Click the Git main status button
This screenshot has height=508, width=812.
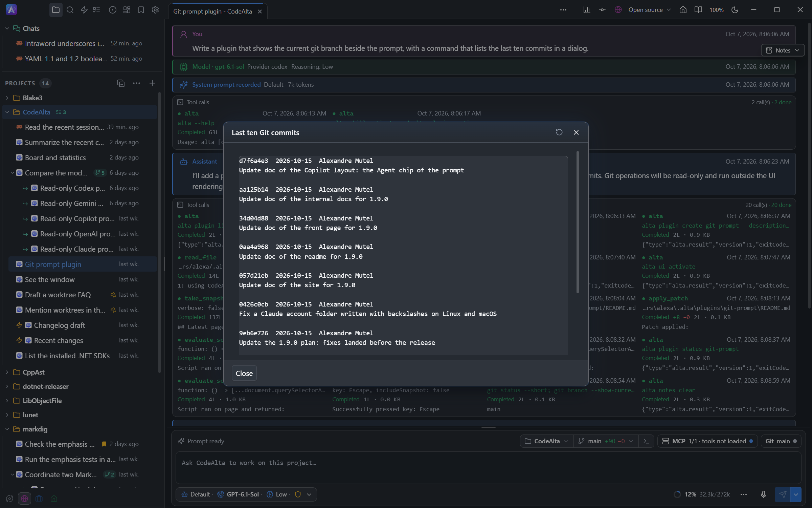[781, 441]
